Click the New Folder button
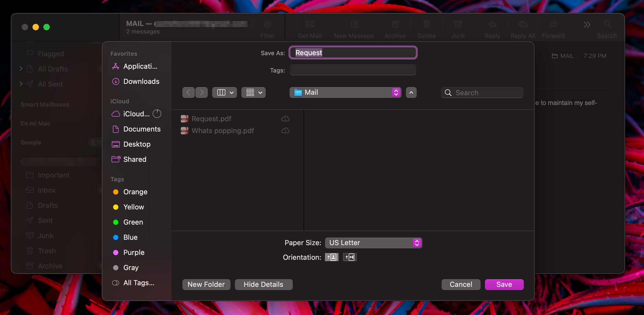The image size is (644, 315). point(206,284)
